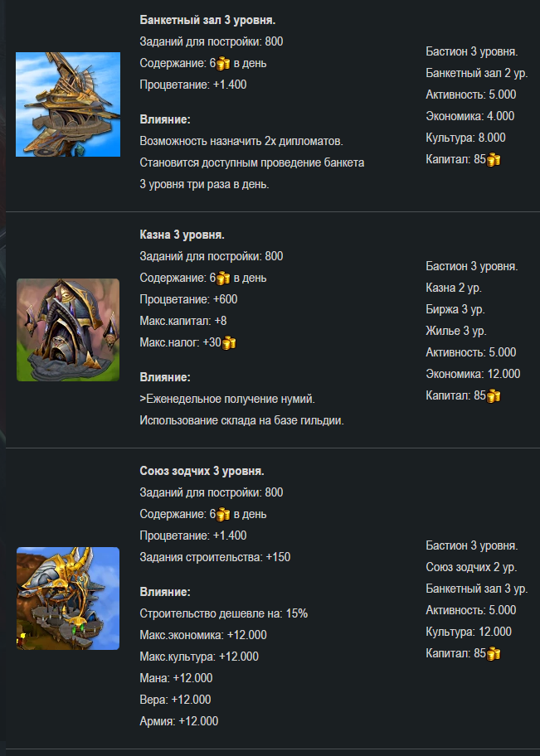Select the heading Союз зодчих 3 уровня
The height and width of the screenshot is (756, 540).
click(x=202, y=471)
